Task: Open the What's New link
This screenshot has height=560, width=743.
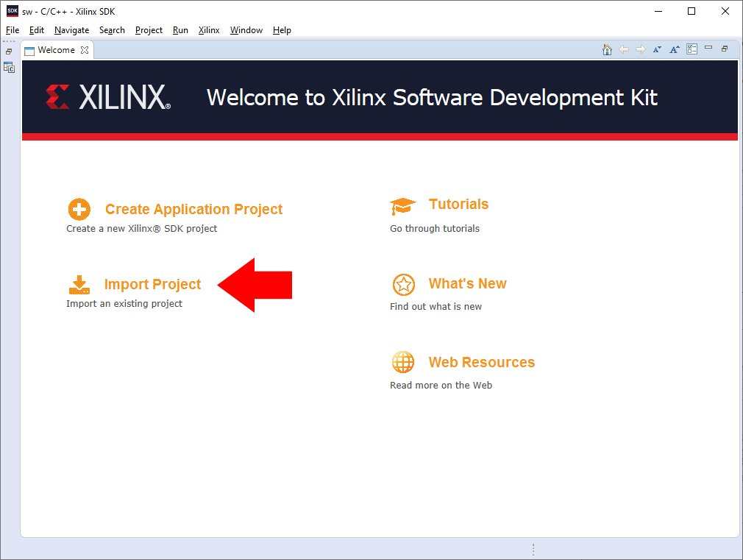Action: [x=467, y=283]
